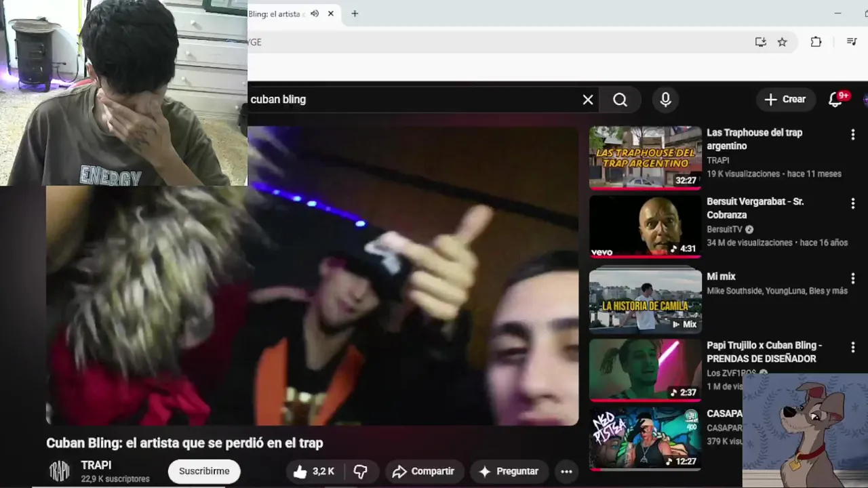This screenshot has height=488, width=868.
Task: Click the magnifier search button
Action: click(x=620, y=100)
